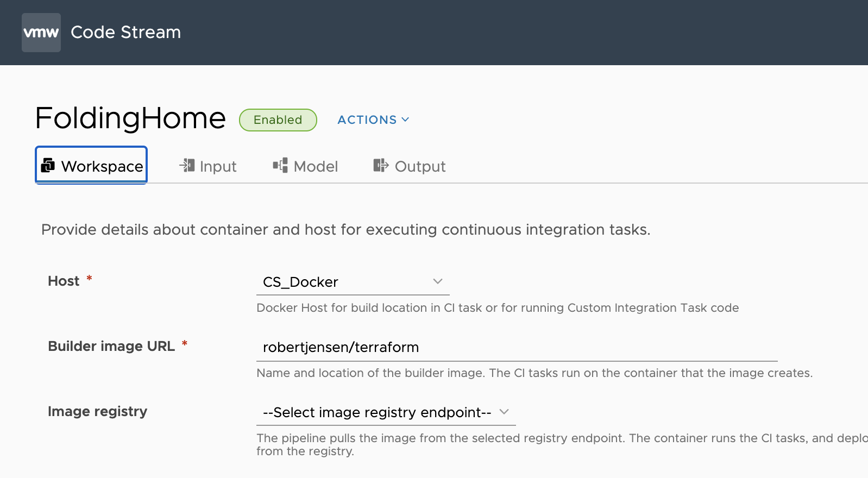
Task: Click the chevron next to ACTIONS
Action: (x=405, y=119)
